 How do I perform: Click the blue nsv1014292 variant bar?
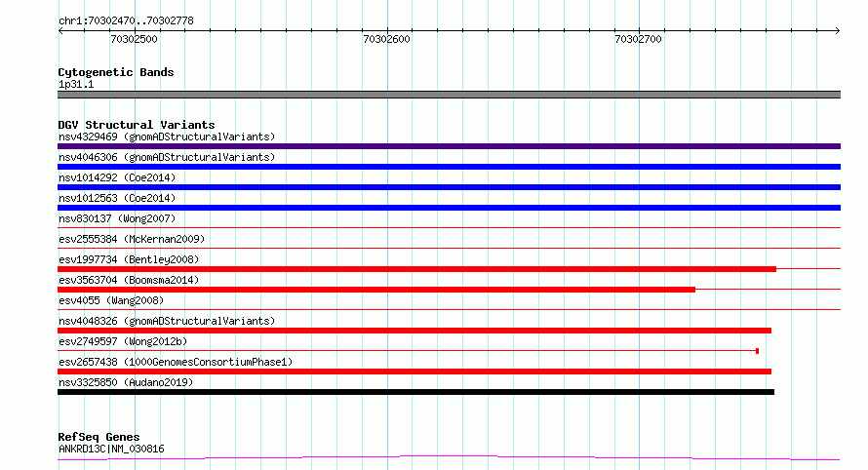tap(449, 187)
